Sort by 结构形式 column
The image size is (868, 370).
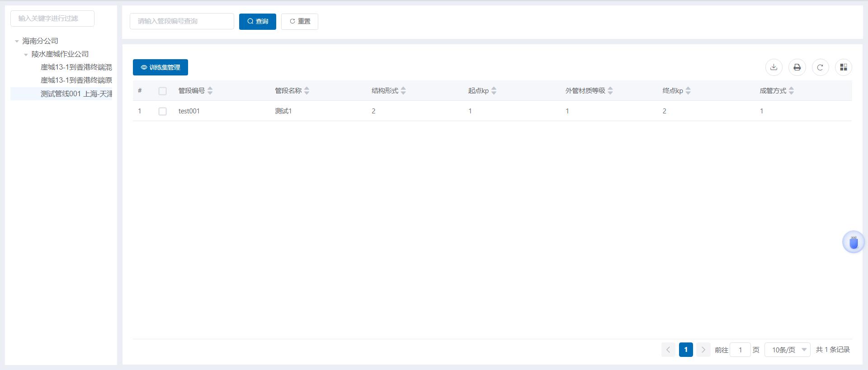click(x=403, y=91)
